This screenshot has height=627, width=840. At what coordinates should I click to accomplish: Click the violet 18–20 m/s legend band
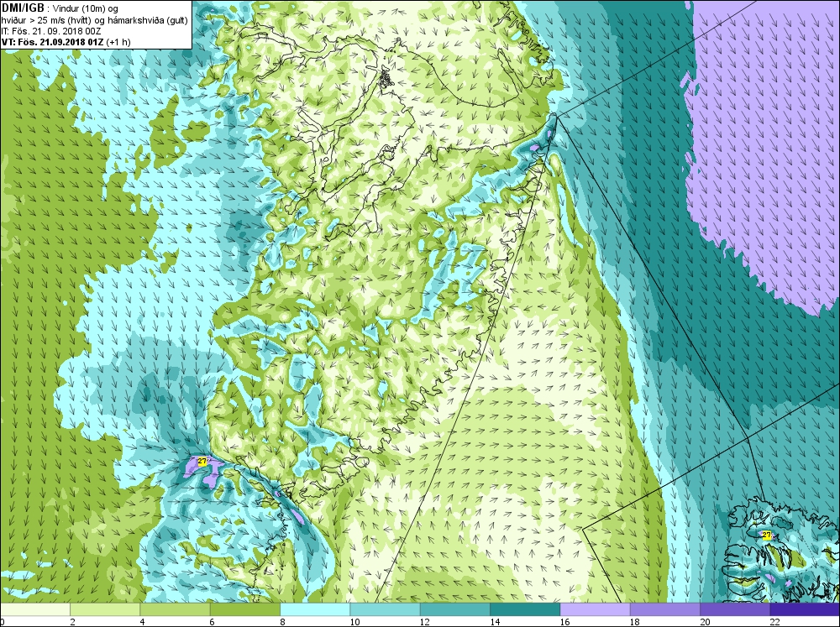point(664,610)
